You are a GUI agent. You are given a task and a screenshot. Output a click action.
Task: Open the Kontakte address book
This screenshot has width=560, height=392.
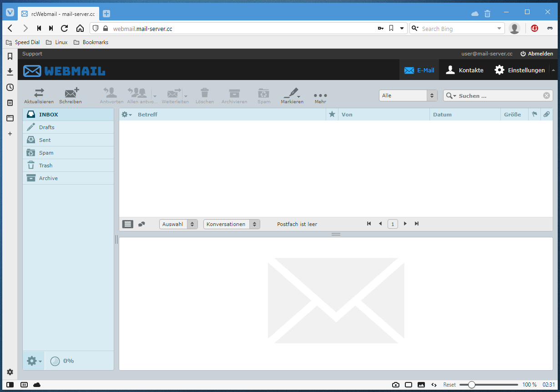(x=464, y=70)
